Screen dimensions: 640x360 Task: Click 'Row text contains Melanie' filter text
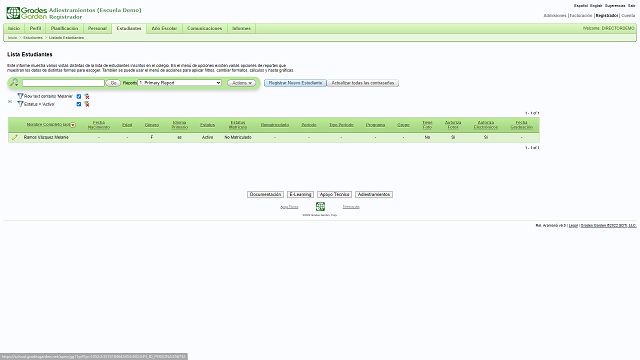tap(48, 96)
